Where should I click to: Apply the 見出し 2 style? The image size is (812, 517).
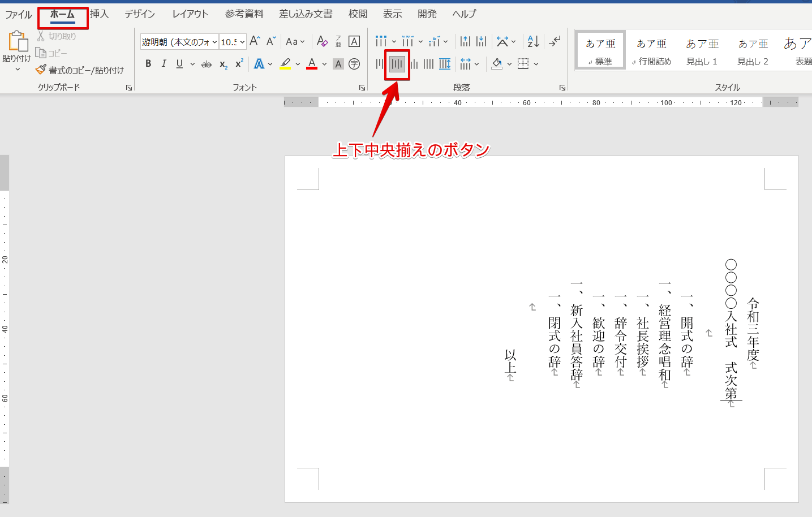tap(753, 50)
